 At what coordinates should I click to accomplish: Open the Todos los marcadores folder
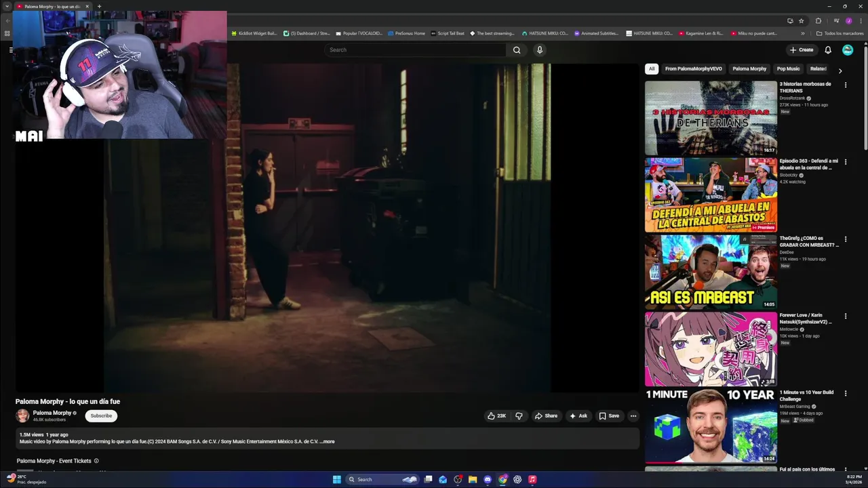840,33
